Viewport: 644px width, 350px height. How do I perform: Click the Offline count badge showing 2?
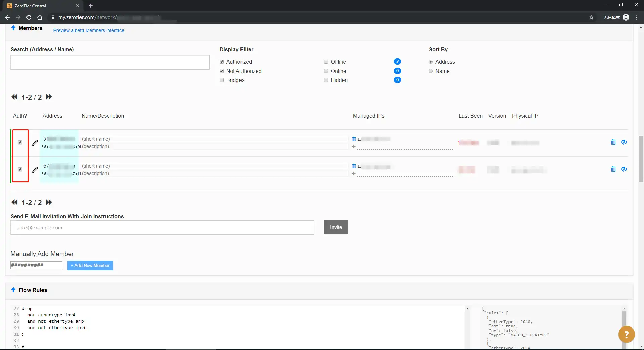397,61
